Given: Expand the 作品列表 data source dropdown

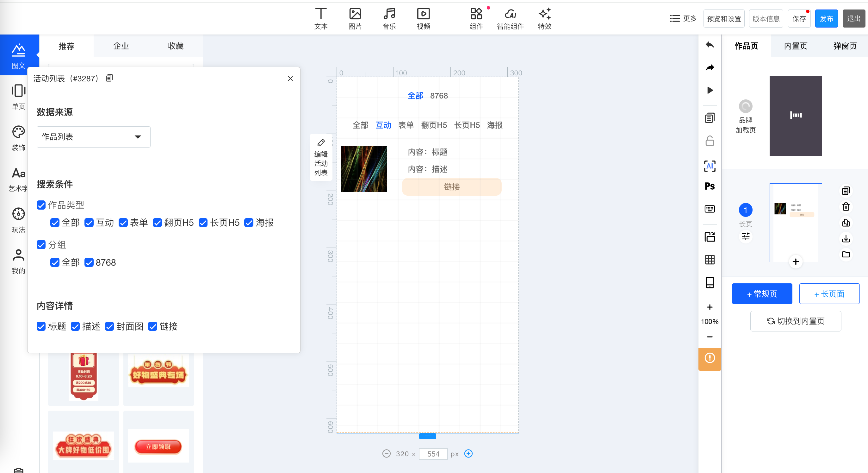Looking at the screenshot, I should click(93, 137).
